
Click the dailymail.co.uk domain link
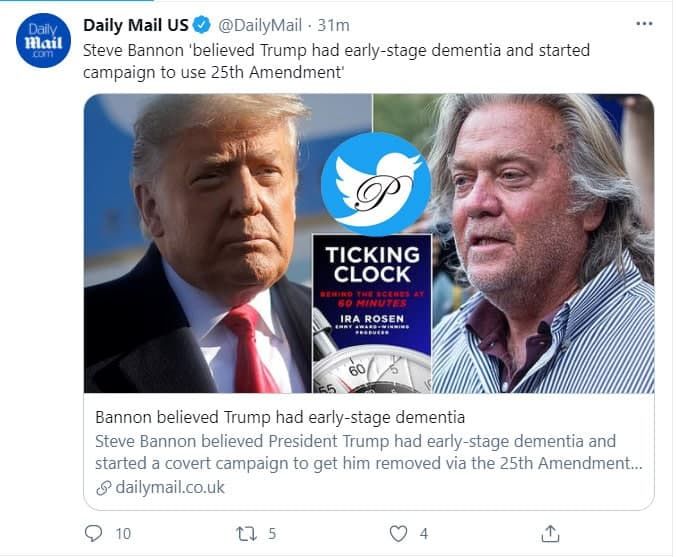click(x=170, y=488)
